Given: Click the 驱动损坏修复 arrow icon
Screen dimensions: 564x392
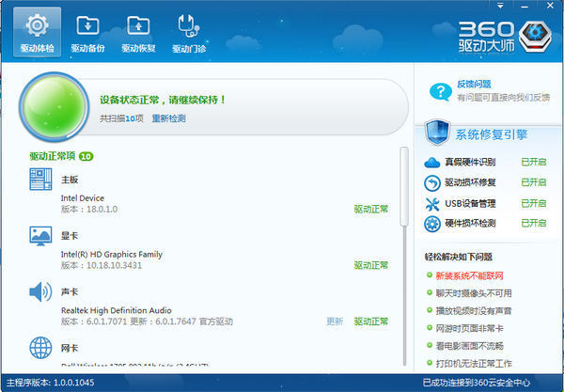Looking at the screenshot, I should pyautogui.click(x=432, y=182).
